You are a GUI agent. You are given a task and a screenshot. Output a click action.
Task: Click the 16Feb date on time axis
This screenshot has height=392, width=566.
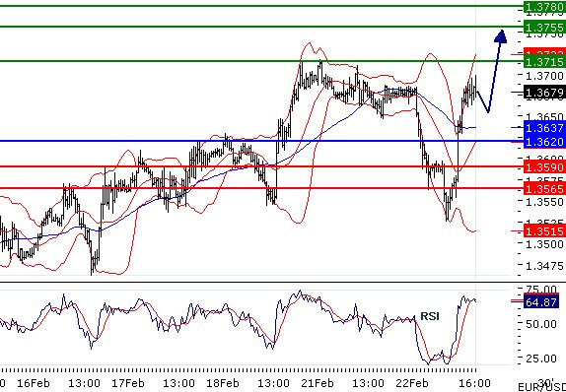[34, 383]
